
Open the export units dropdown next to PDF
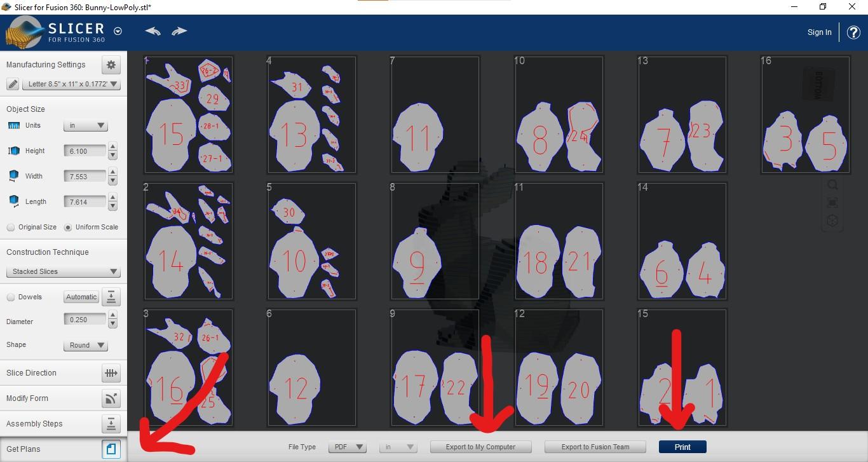[x=398, y=447]
